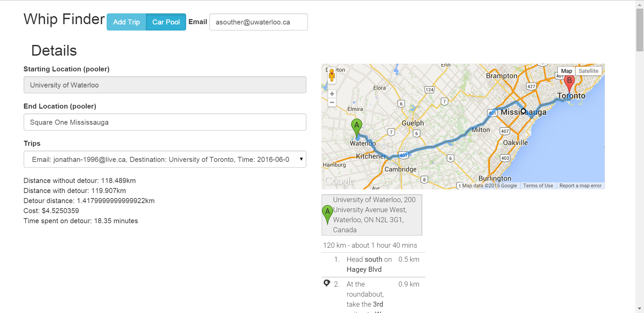Click the roundabout icon in step 2
644x313 pixels.
click(x=327, y=283)
